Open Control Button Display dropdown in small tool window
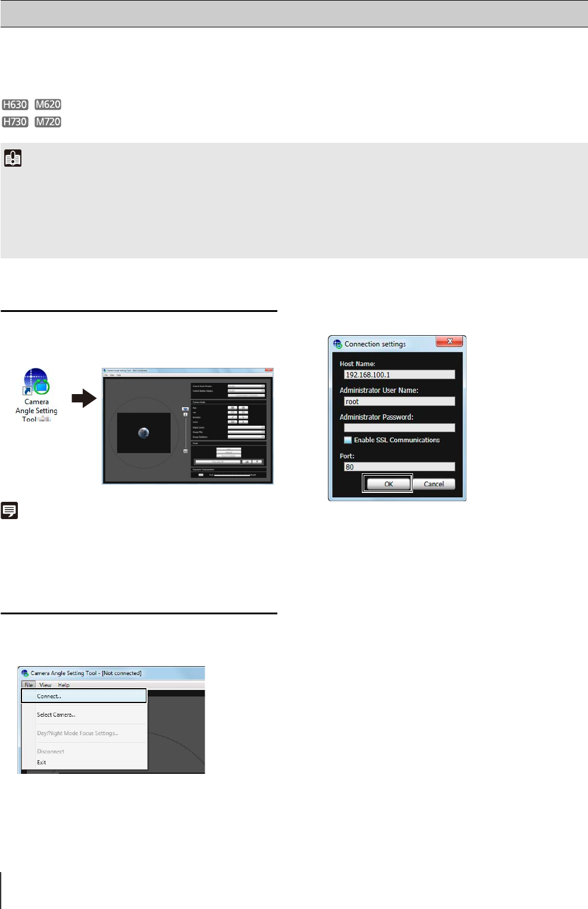This screenshot has height=909, width=588. point(246,391)
